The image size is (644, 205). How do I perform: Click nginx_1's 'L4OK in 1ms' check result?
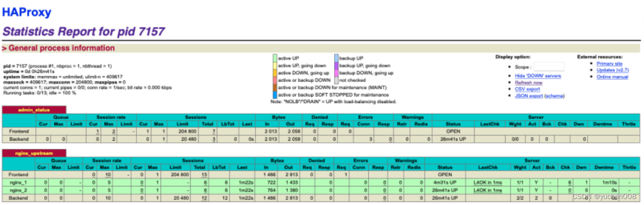click(x=488, y=183)
